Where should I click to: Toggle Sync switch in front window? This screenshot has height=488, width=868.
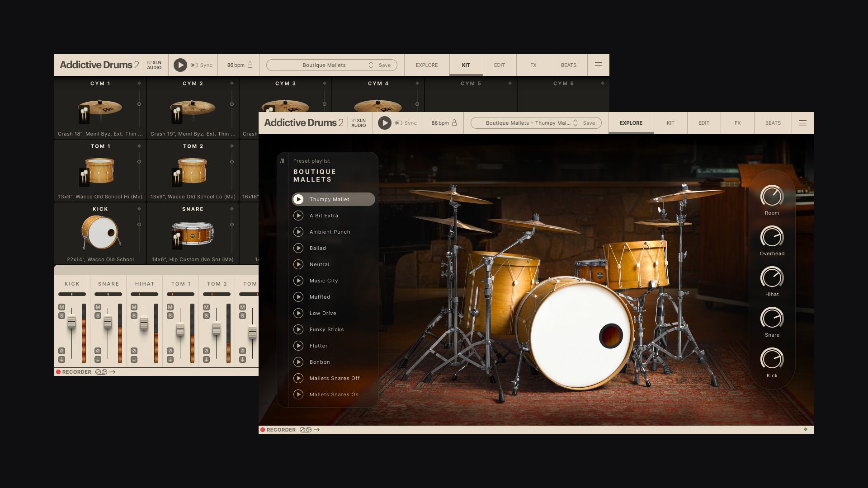399,123
